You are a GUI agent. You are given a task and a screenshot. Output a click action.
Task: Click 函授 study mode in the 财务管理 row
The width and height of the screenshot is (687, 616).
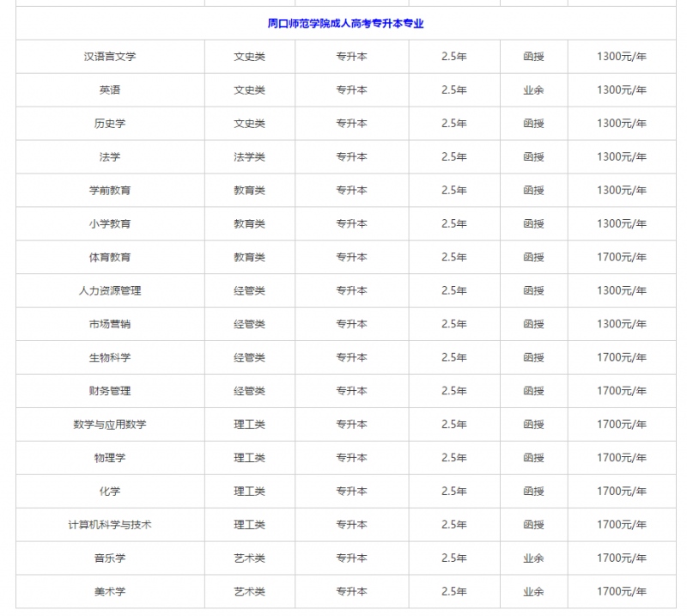click(533, 391)
